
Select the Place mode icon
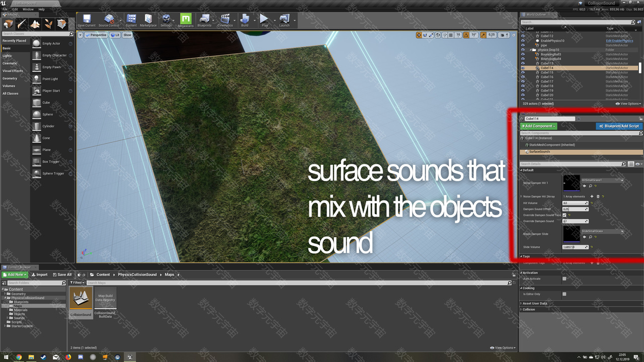click(9, 24)
